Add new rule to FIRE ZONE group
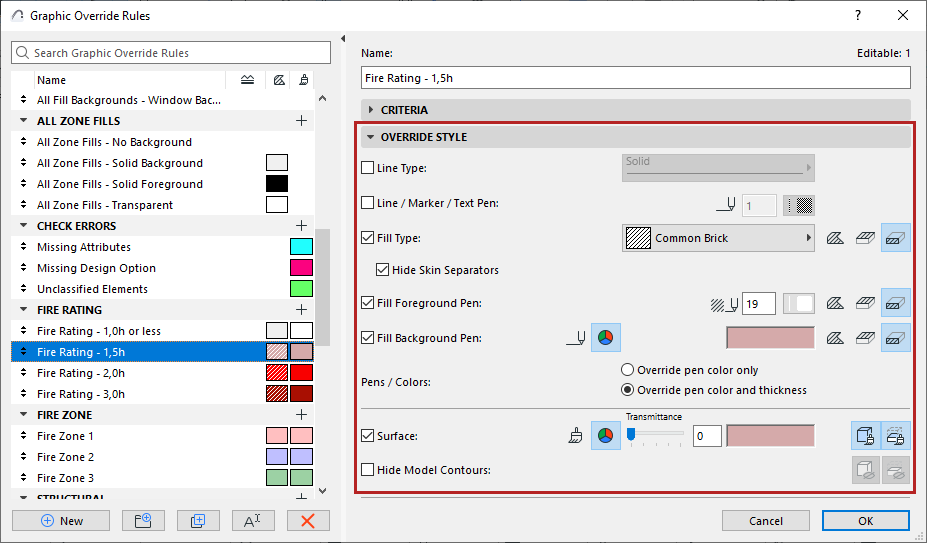 [x=302, y=415]
